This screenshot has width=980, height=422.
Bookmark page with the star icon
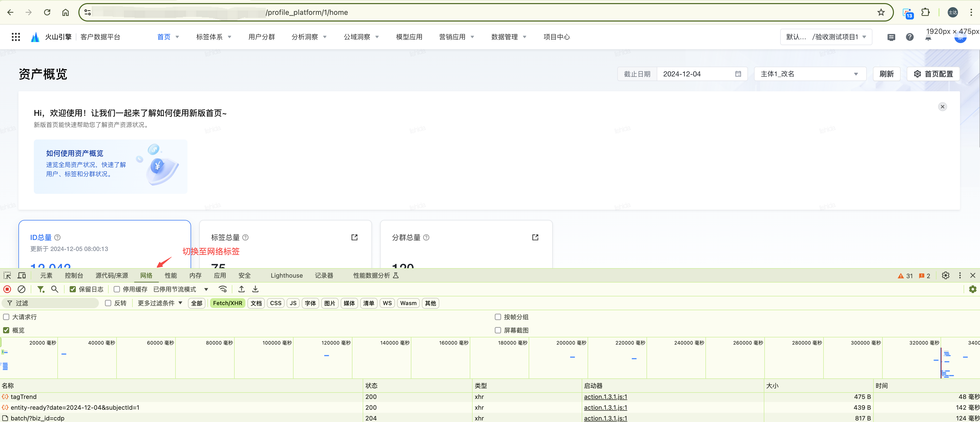(x=881, y=12)
